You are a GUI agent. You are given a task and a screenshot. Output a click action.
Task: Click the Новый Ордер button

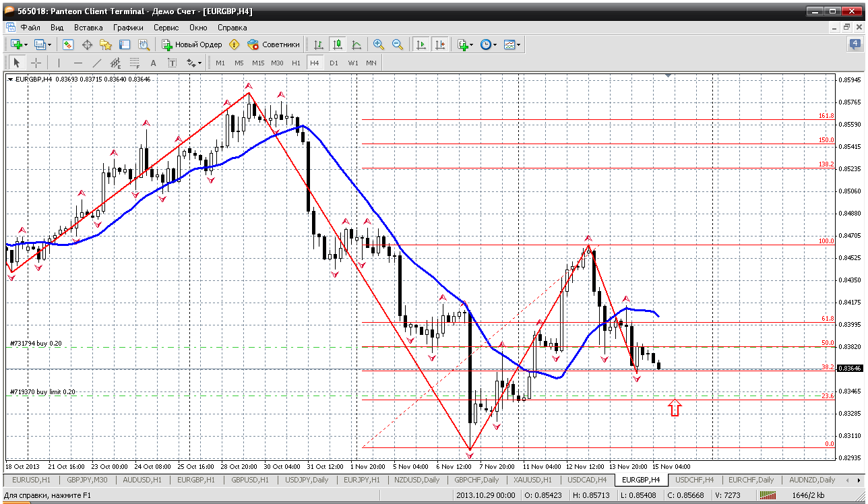tap(191, 44)
